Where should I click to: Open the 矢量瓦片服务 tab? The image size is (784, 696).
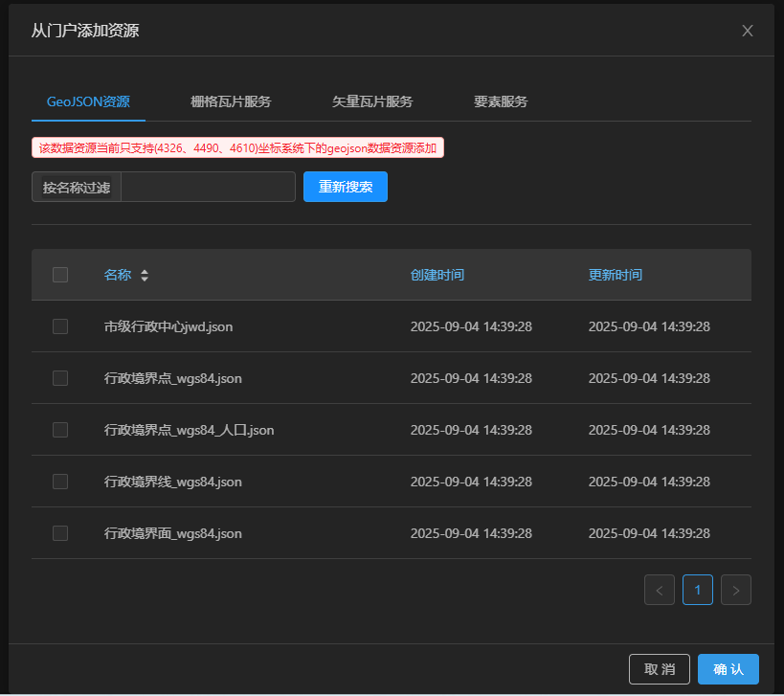click(372, 101)
